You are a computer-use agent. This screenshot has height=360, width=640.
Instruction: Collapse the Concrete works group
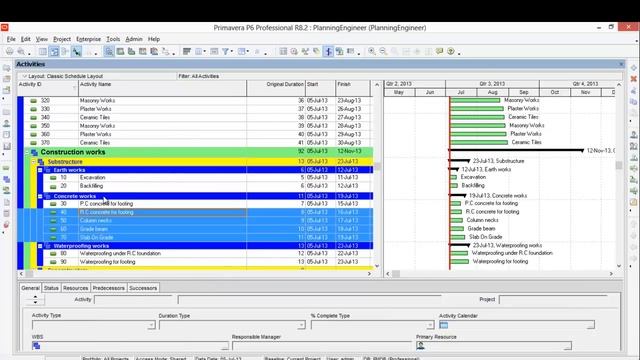click(x=40, y=196)
